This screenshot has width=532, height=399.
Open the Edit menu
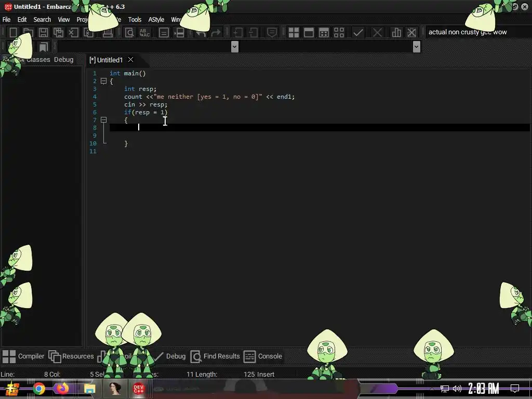click(x=22, y=20)
